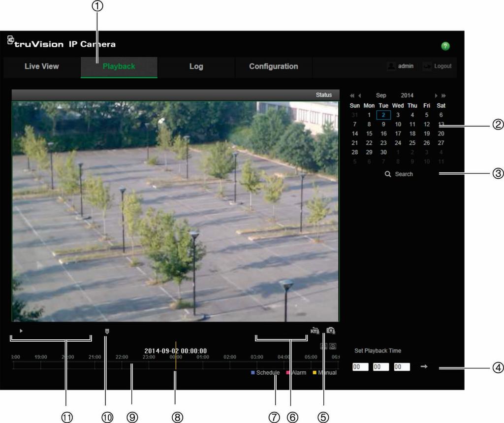The height and width of the screenshot is (423, 504).
Task: Go to the next month in calendar
Action: point(436,96)
